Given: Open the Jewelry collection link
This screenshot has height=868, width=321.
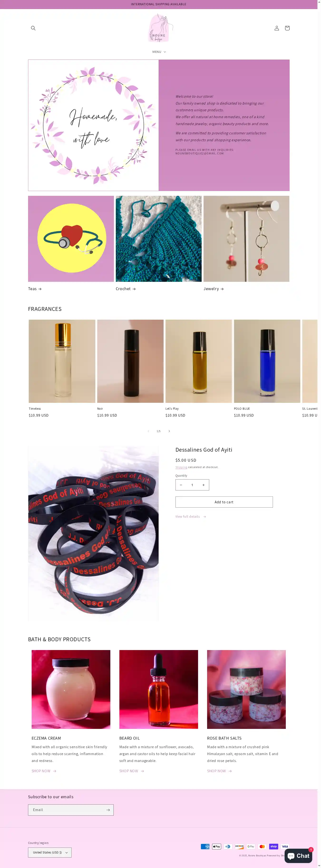Looking at the screenshot, I should click(x=214, y=289).
